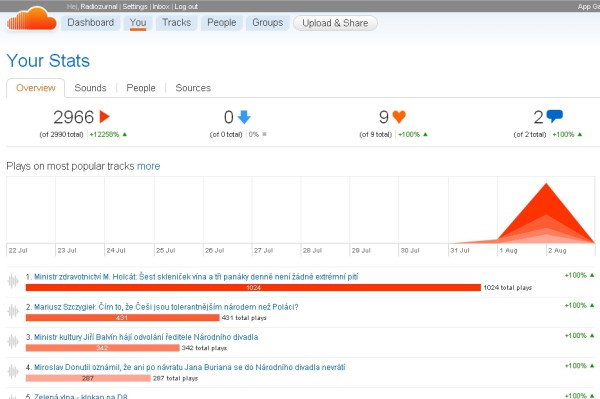Image resolution: width=600 pixels, height=399 pixels.
Task: Open the Settings link in header
Action: coord(135,7)
